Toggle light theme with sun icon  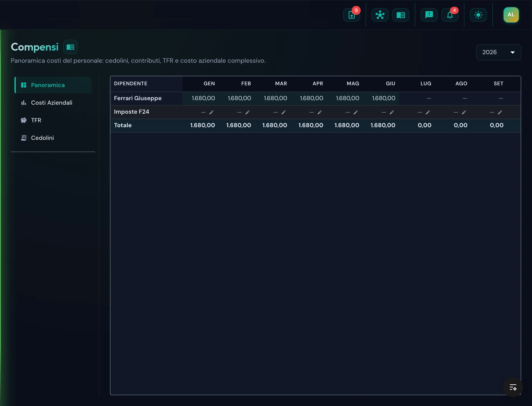click(x=478, y=15)
